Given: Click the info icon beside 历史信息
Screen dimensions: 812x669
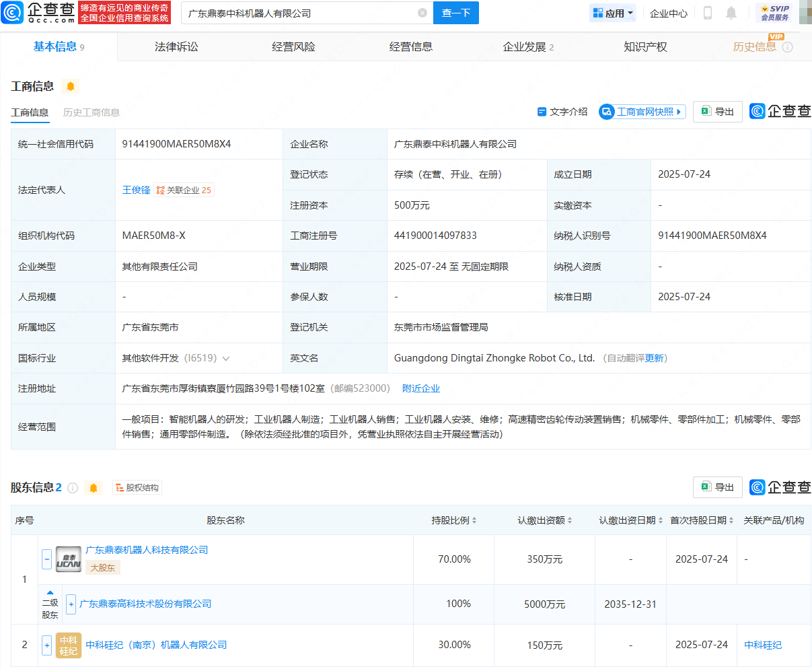Looking at the screenshot, I should 788,47.
